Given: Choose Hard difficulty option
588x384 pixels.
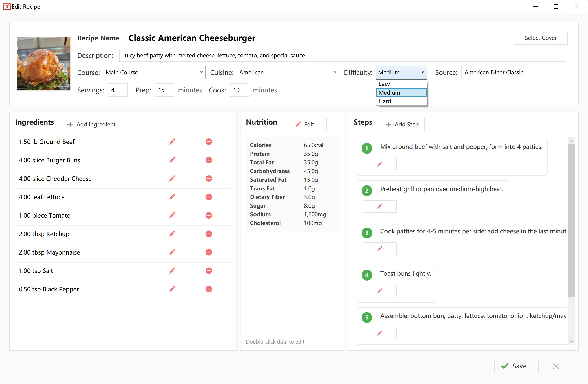Looking at the screenshot, I should 401,101.
